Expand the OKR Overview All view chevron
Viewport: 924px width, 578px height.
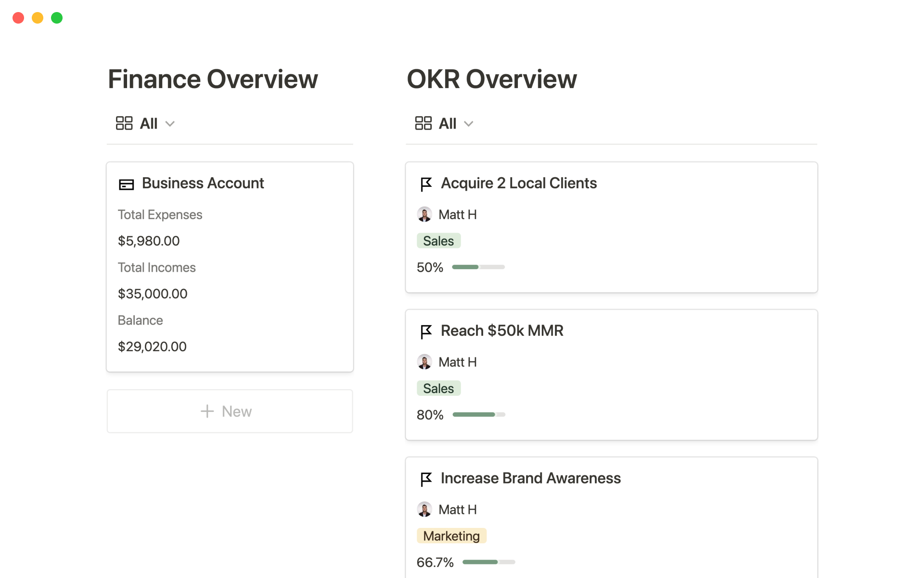[469, 124]
